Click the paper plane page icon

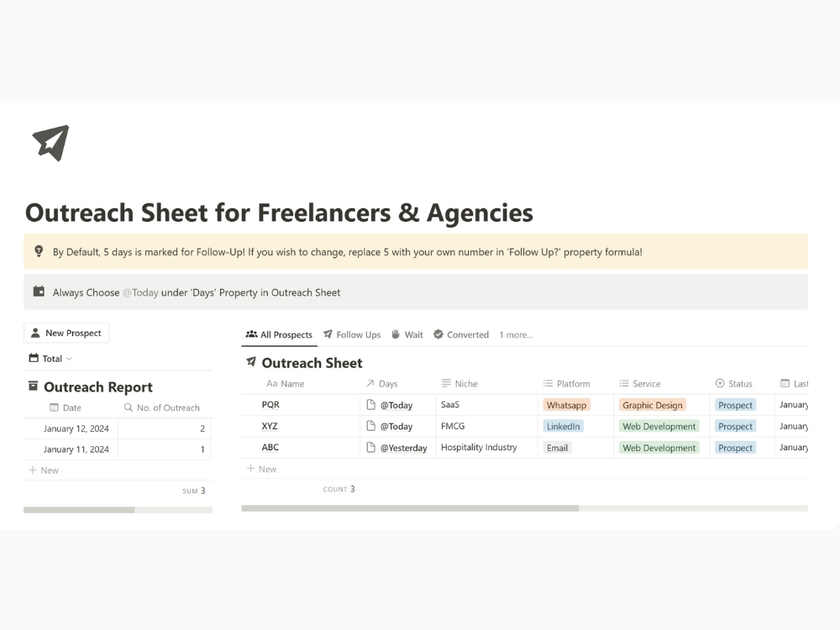pos(51,143)
